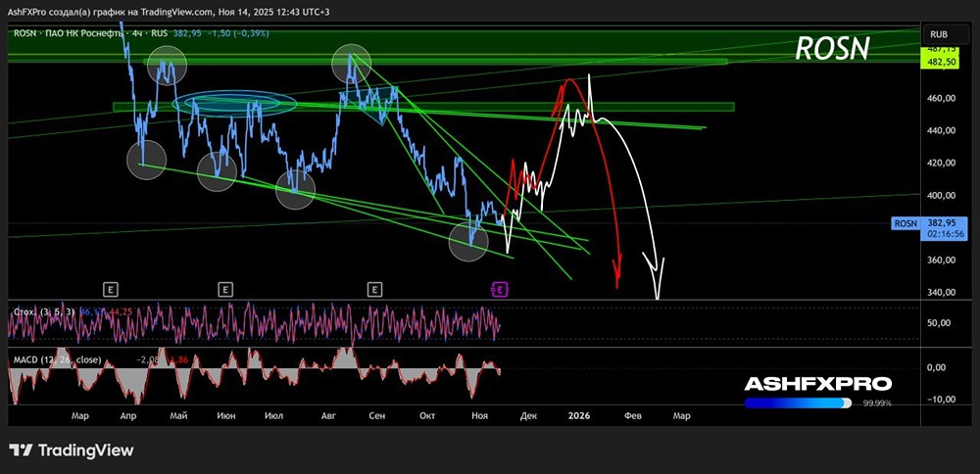Select the ROSN symbol name in the legend
This screenshot has width=980, height=474.
(24, 33)
